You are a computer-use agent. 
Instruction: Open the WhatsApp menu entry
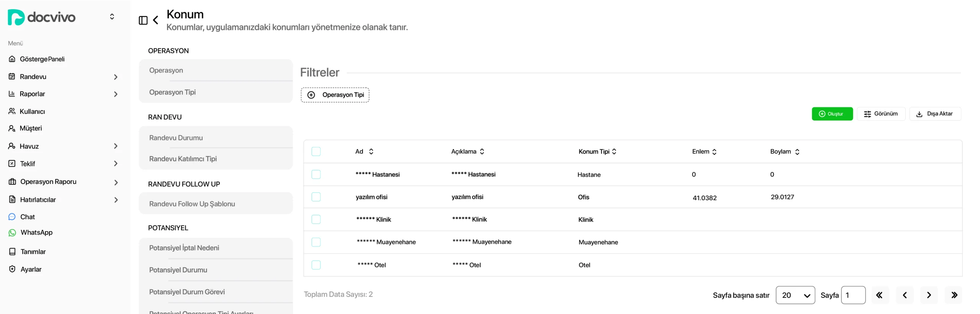(x=36, y=232)
